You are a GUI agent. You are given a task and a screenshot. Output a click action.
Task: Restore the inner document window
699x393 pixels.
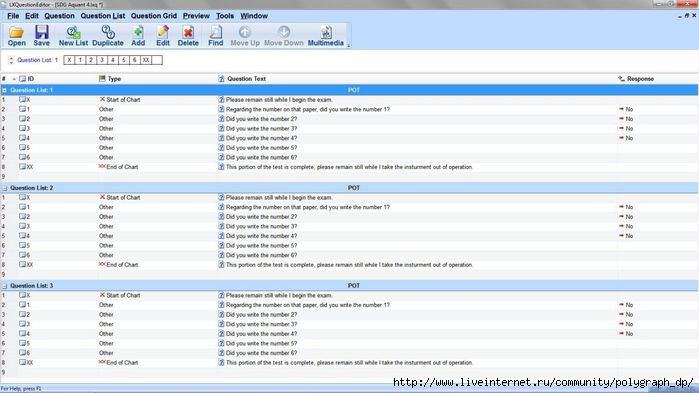click(687, 16)
